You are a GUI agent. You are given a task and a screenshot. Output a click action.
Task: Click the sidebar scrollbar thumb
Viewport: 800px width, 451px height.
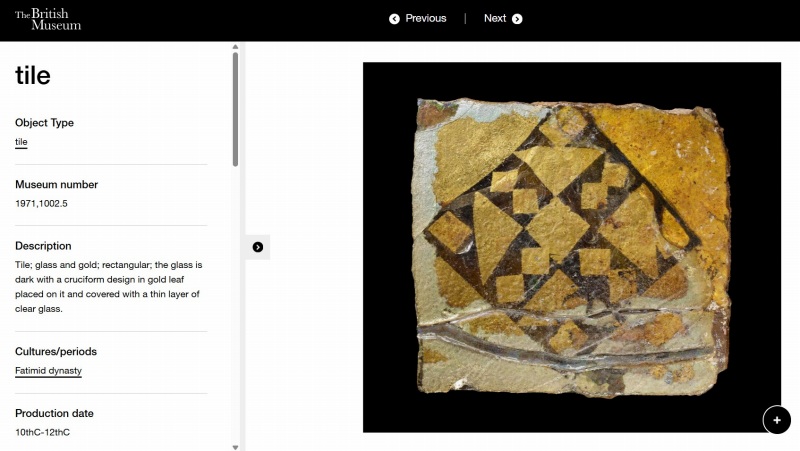point(235,108)
